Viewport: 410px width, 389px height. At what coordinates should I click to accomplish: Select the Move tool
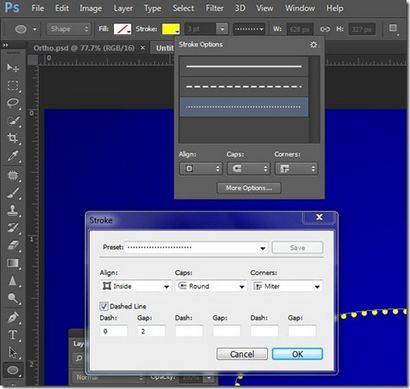tap(13, 68)
